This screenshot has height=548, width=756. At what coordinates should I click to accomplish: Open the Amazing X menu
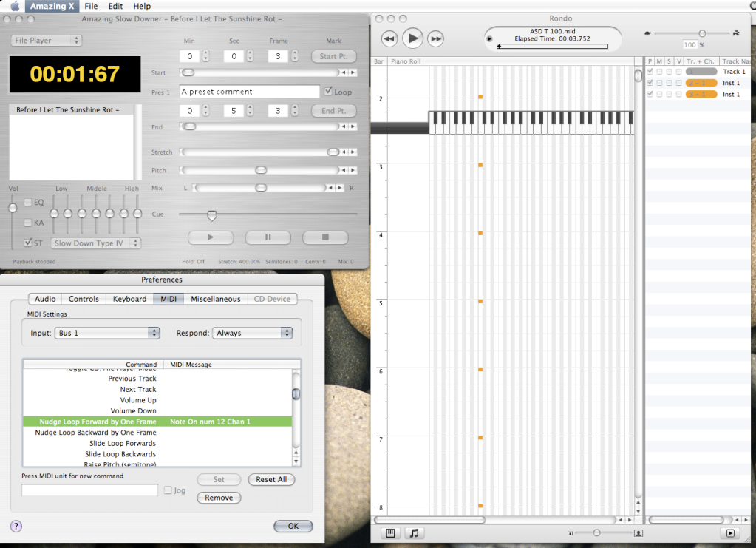(x=52, y=6)
